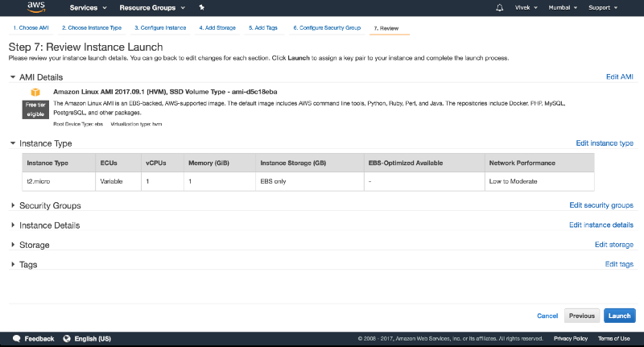644x347 pixels.
Task: Click the EBS-Optimized Available column header
Action: [424, 163]
